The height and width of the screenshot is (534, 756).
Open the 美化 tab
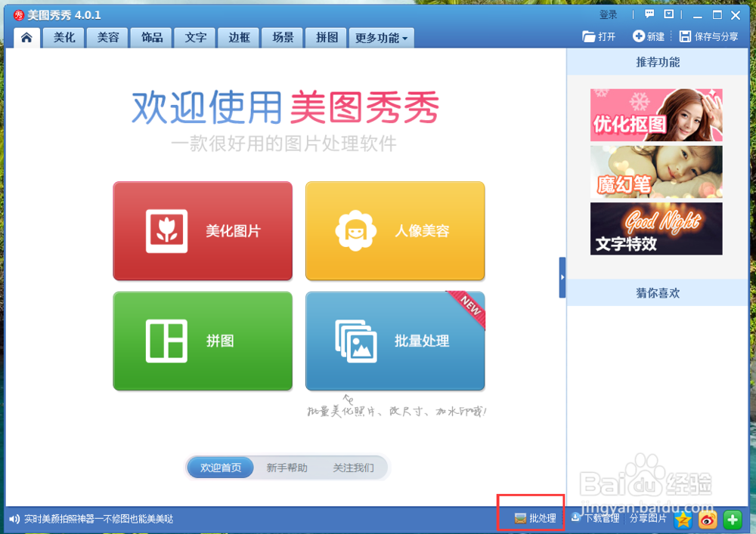coord(64,38)
